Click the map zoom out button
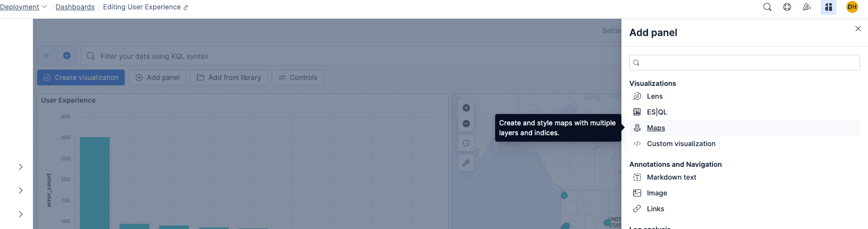Viewport: 868px width, 229px height. 466,124
